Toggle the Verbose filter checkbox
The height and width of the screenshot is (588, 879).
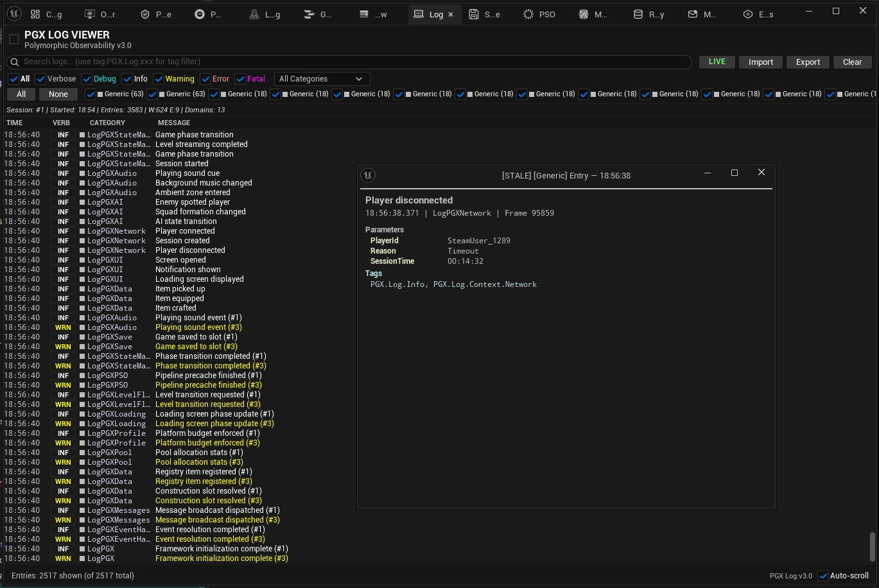(40, 79)
